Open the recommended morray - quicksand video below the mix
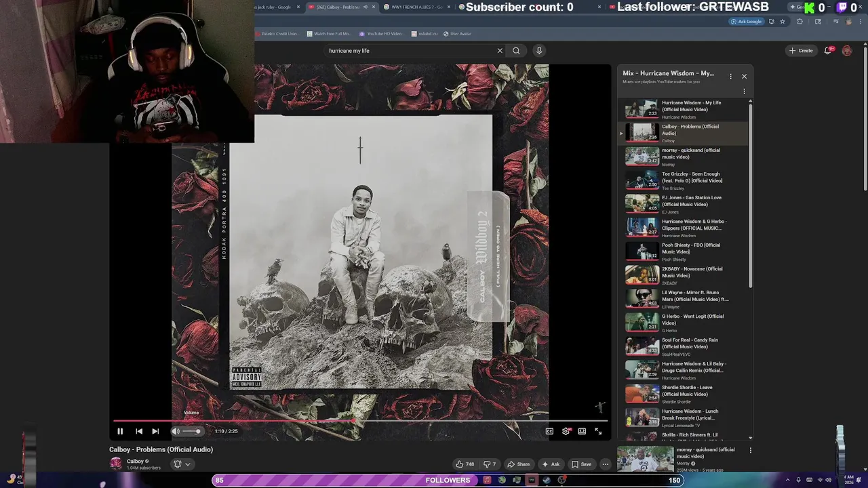 click(x=680, y=459)
